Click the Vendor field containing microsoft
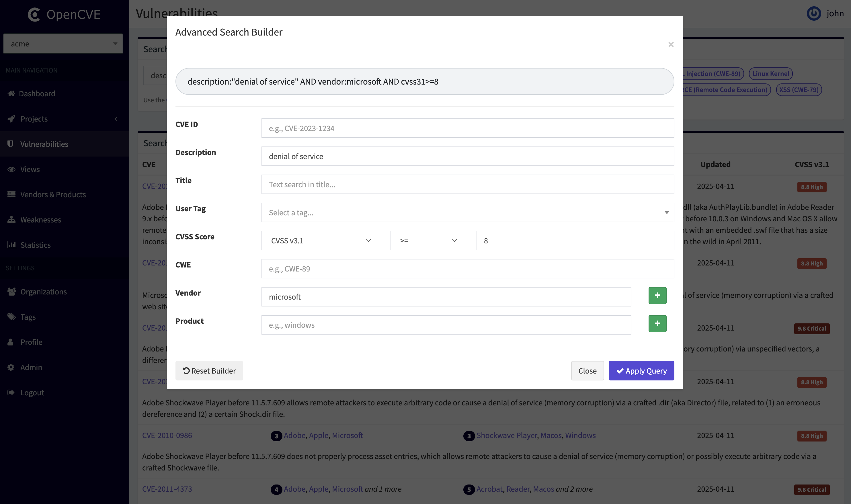This screenshot has width=851, height=504. 446,297
